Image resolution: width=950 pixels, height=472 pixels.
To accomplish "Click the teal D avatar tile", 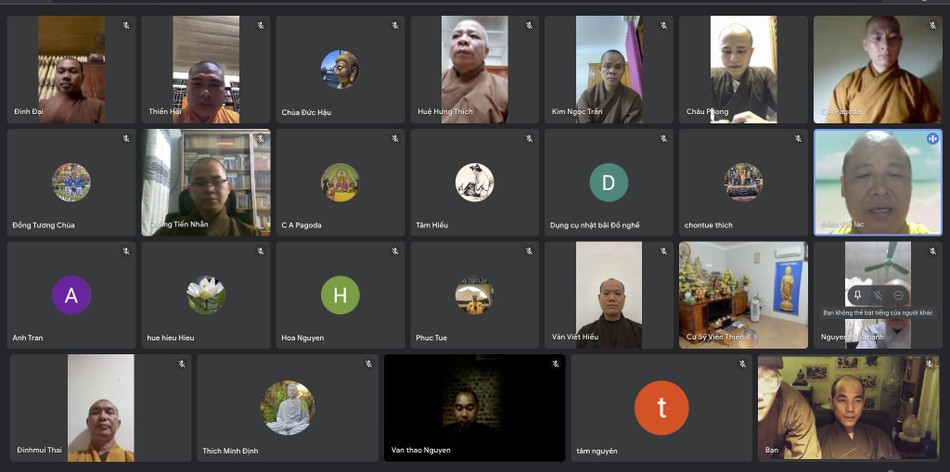I will tap(608, 182).
